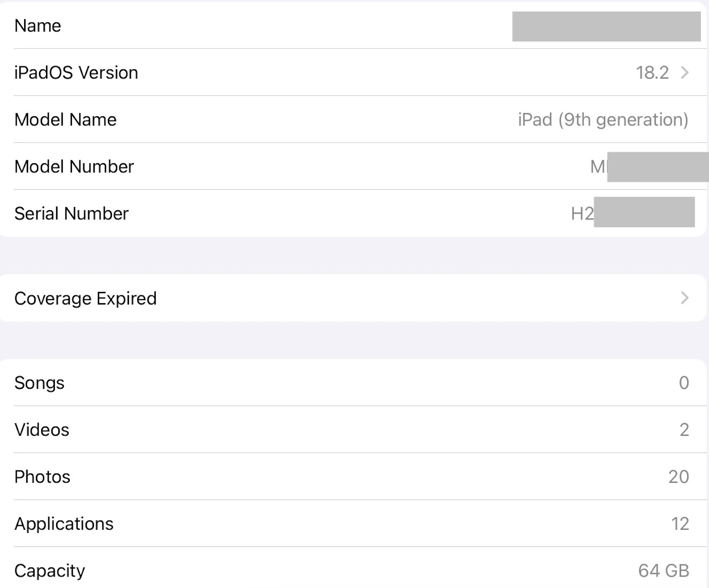Select the 64 GB capacity value
709x588 pixels.
point(663,570)
